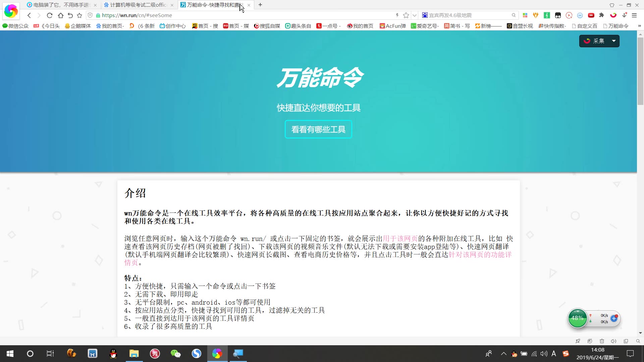644x362 pixels.
Task: Open the browser hamburger menu
Action: click(x=635, y=15)
